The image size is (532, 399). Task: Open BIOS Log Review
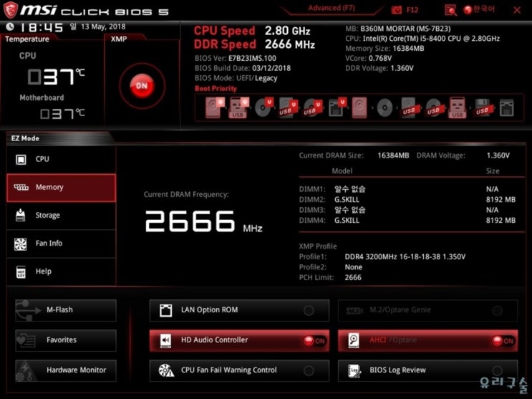pyautogui.click(x=428, y=370)
